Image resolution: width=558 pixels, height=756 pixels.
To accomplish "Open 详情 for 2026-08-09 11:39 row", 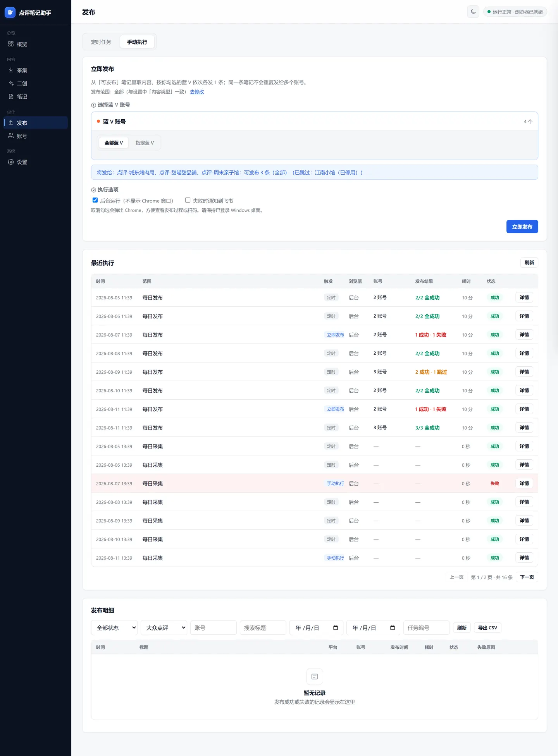I will point(524,372).
